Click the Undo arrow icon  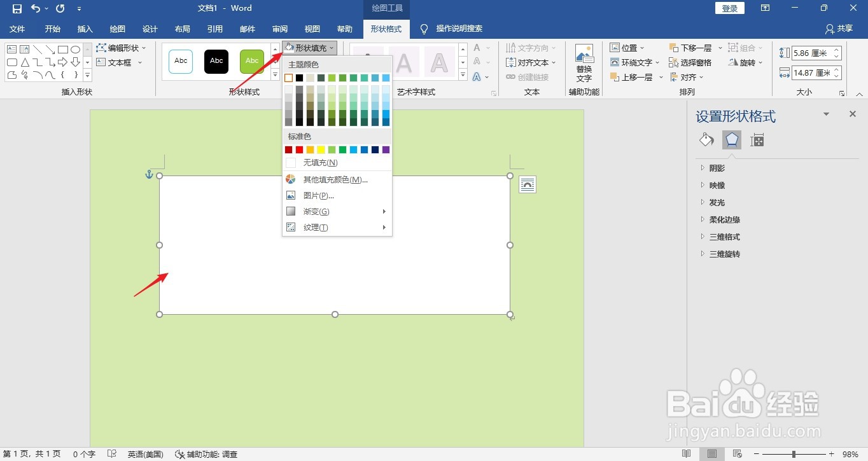click(36, 8)
